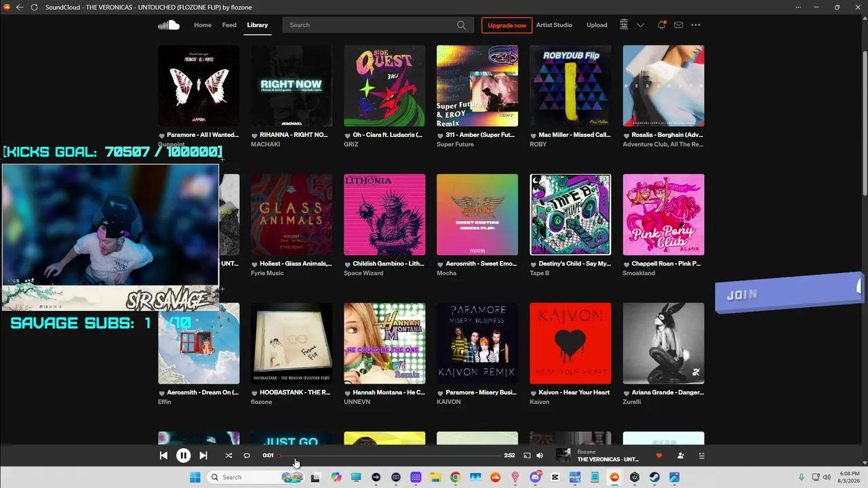868x488 pixels.
Task: Open the GRiZ artist link
Action: coord(351,144)
